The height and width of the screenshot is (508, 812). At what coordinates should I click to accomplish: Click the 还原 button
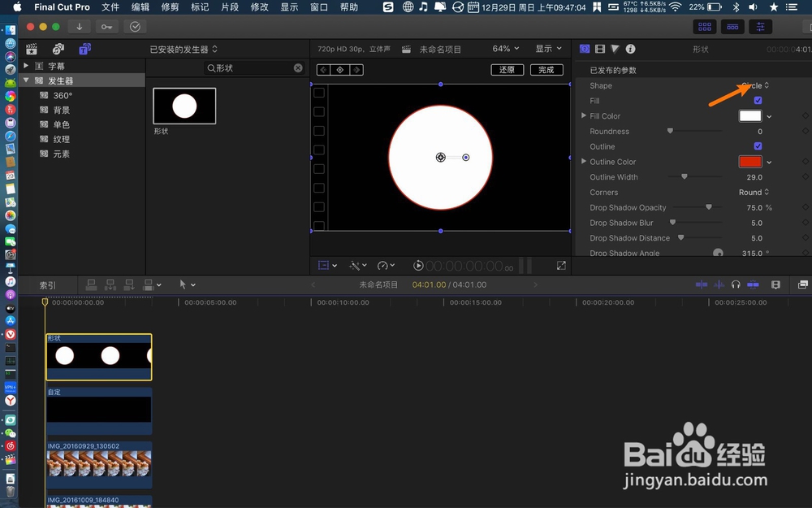pyautogui.click(x=507, y=70)
